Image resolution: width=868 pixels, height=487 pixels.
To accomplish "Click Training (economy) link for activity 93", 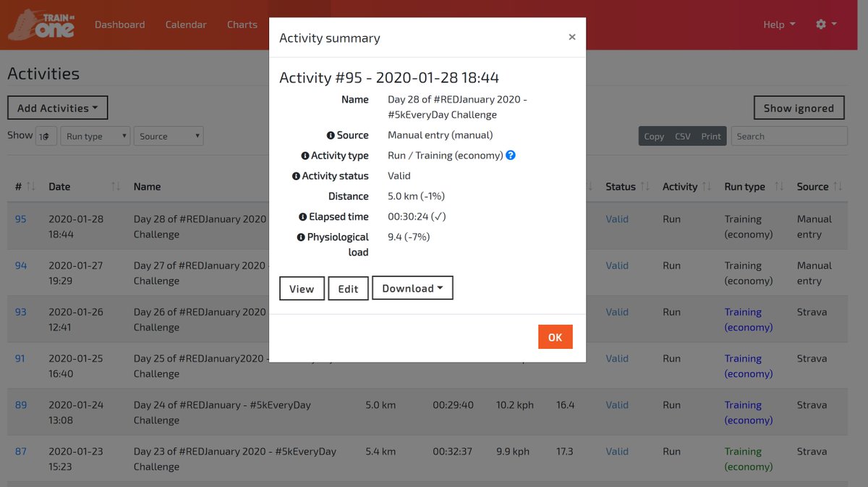I will click(x=749, y=319).
